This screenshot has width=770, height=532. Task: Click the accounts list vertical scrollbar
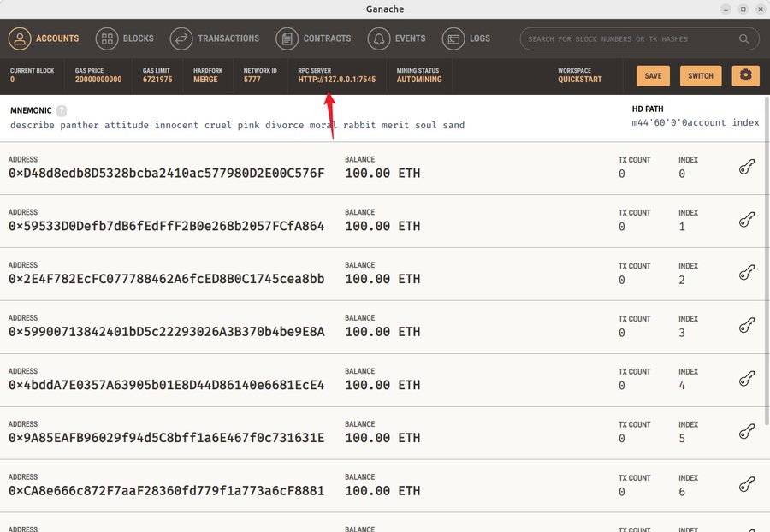[767, 260]
